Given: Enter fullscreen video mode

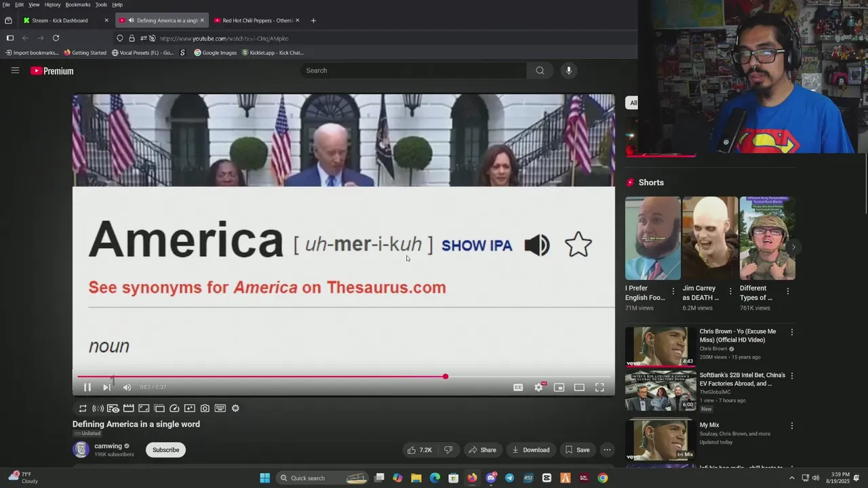Looking at the screenshot, I should pyautogui.click(x=599, y=387).
